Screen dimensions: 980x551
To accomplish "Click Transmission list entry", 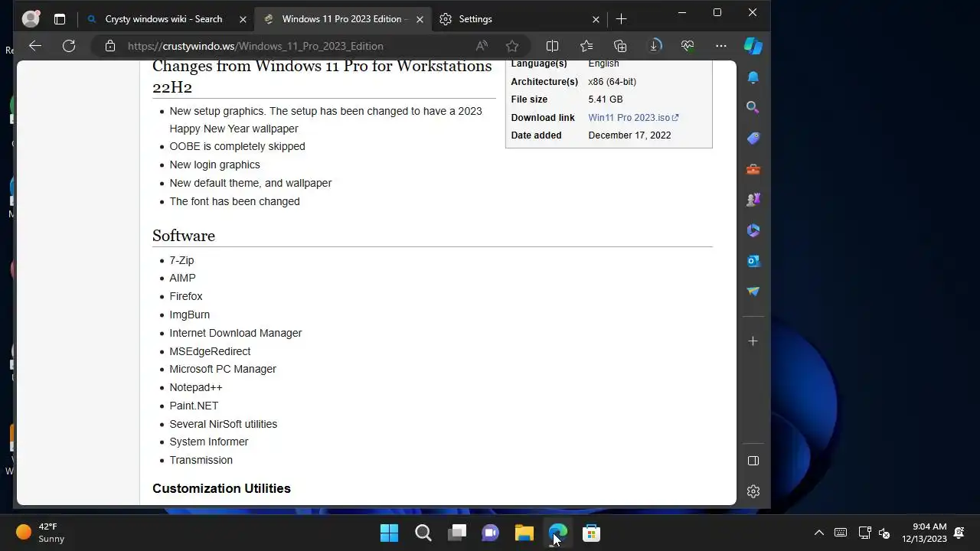I will (201, 460).
